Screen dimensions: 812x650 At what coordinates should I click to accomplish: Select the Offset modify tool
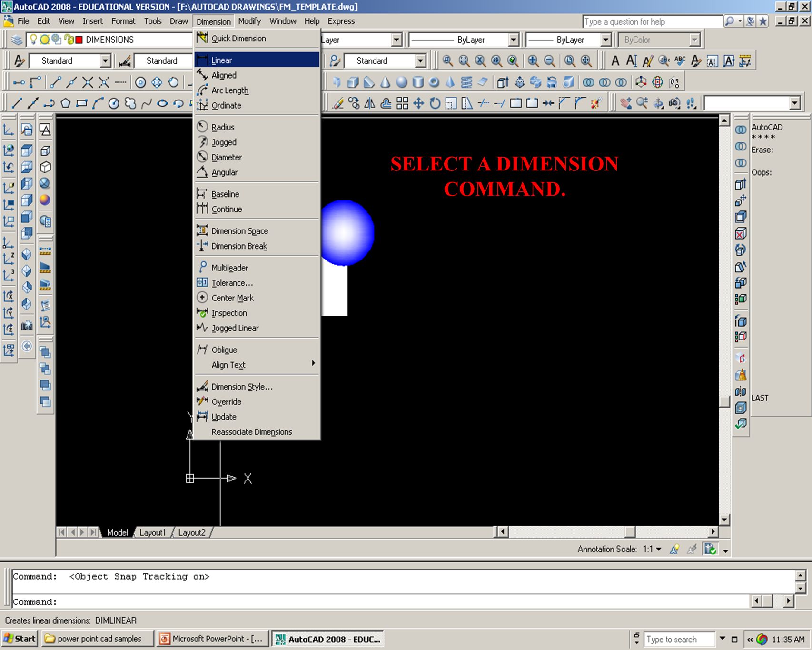click(x=386, y=103)
